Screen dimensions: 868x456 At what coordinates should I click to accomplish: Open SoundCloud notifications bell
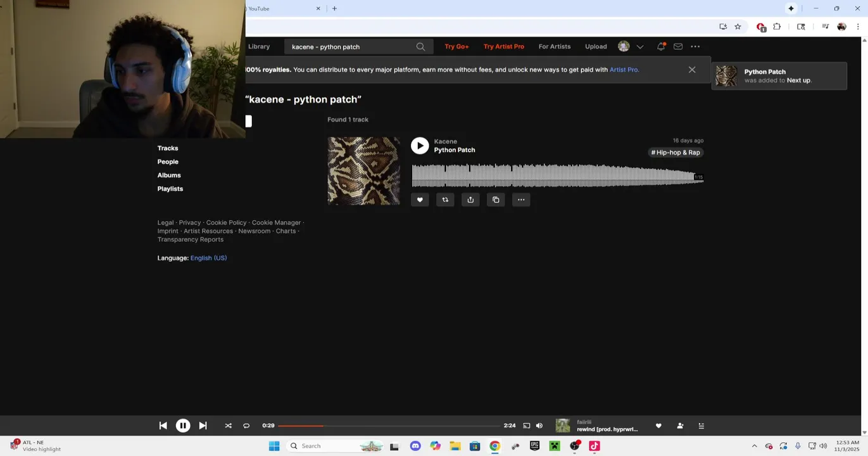pyautogui.click(x=661, y=46)
